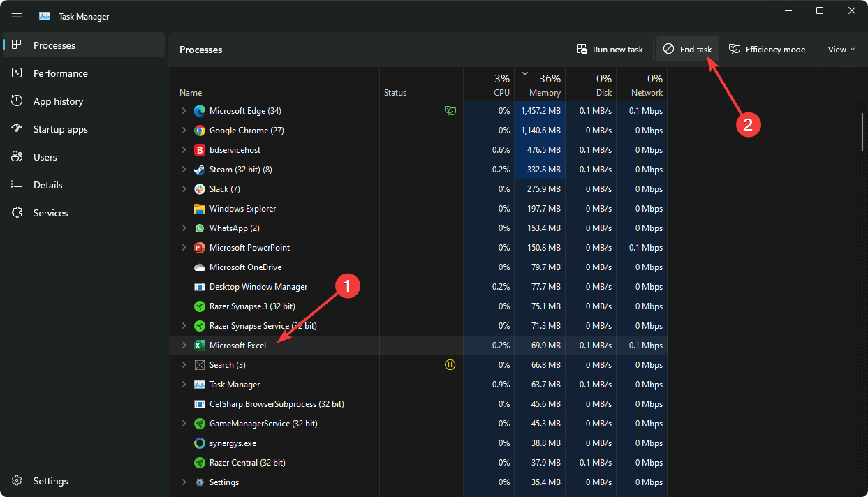Open the Services page
The height and width of the screenshot is (497, 868).
pyautogui.click(x=84, y=213)
